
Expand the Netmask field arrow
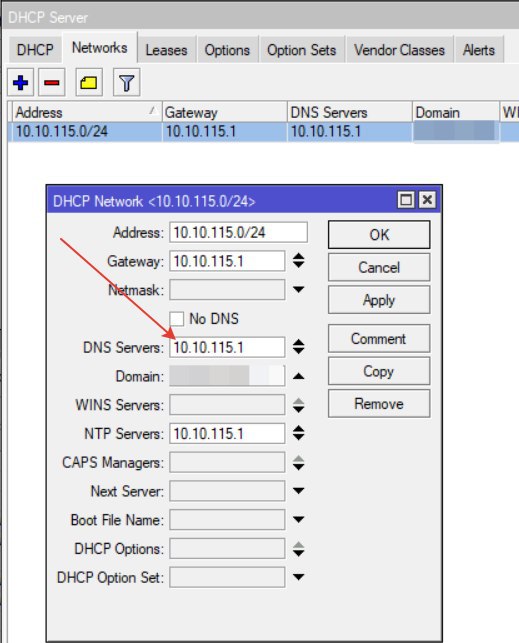point(298,290)
